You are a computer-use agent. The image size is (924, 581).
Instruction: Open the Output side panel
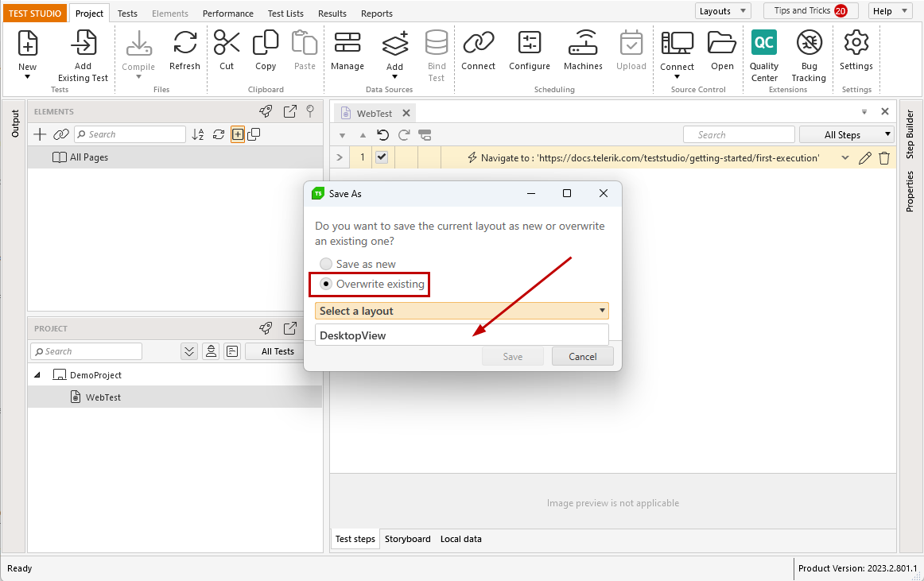[15, 124]
